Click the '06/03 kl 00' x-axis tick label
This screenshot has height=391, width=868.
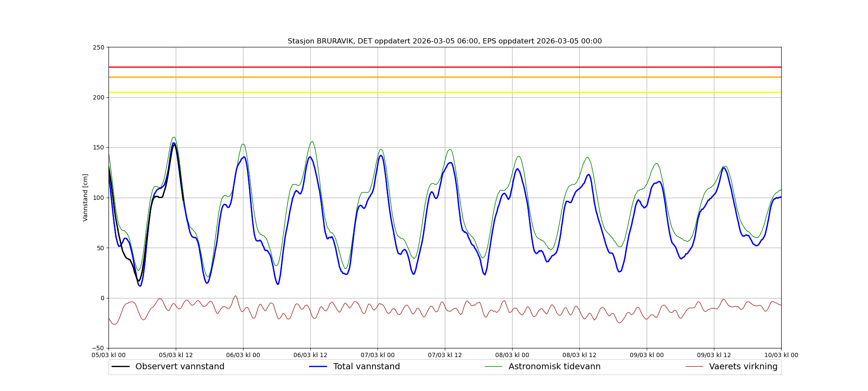point(243,355)
